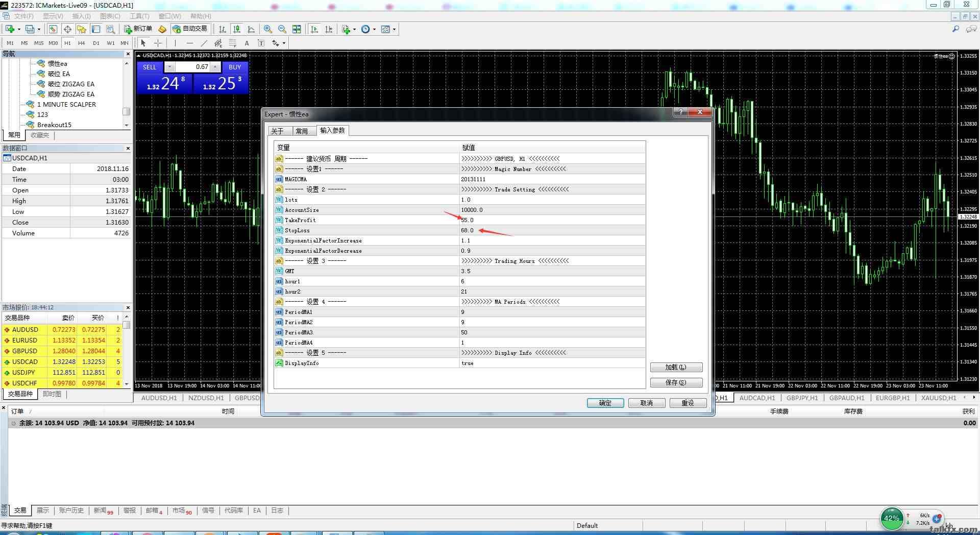Open the MetaEditor yellow book icon
Image resolution: width=980 pixels, height=535 pixels.
[x=162, y=29]
